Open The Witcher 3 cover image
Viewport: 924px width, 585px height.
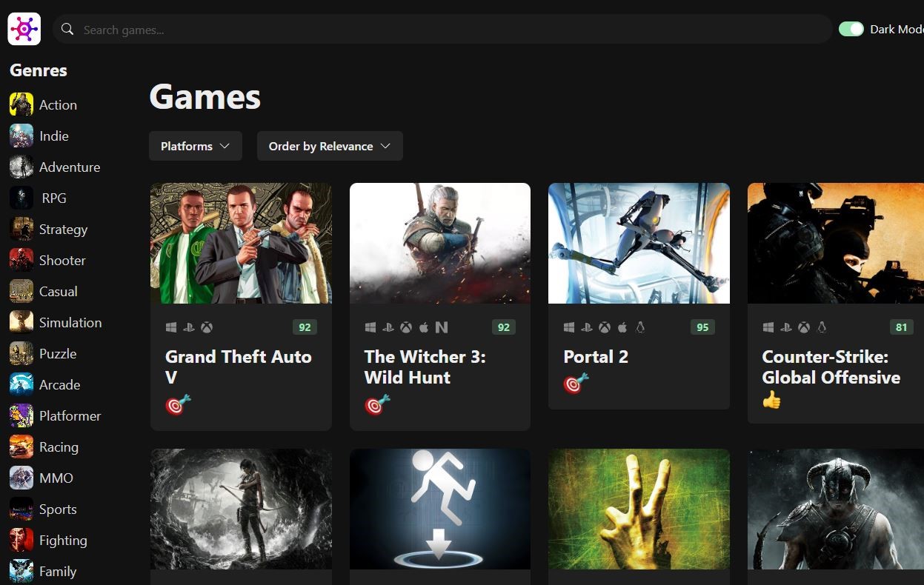[x=440, y=243]
